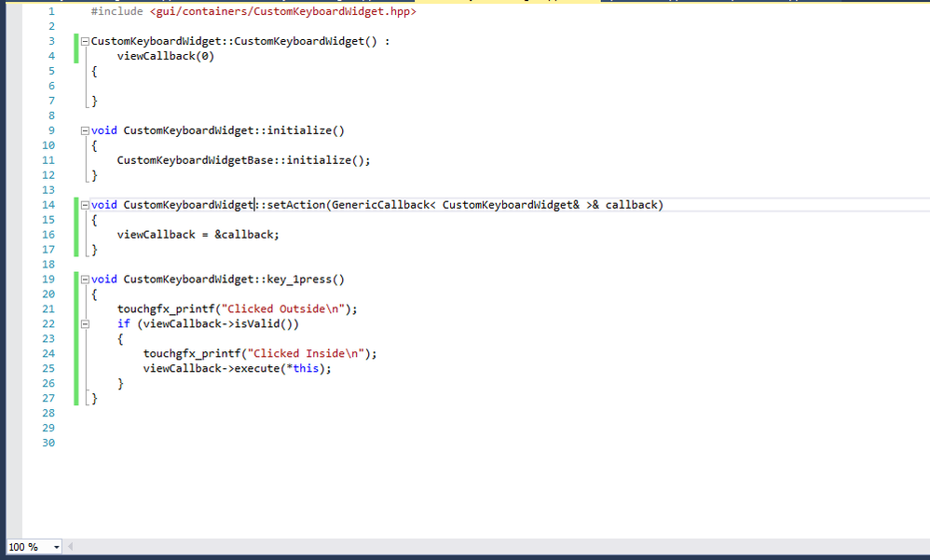The image size is (930, 560).
Task: Click CustomKeyboardWidget::key_1press() function name
Action: pyautogui.click(x=234, y=280)
